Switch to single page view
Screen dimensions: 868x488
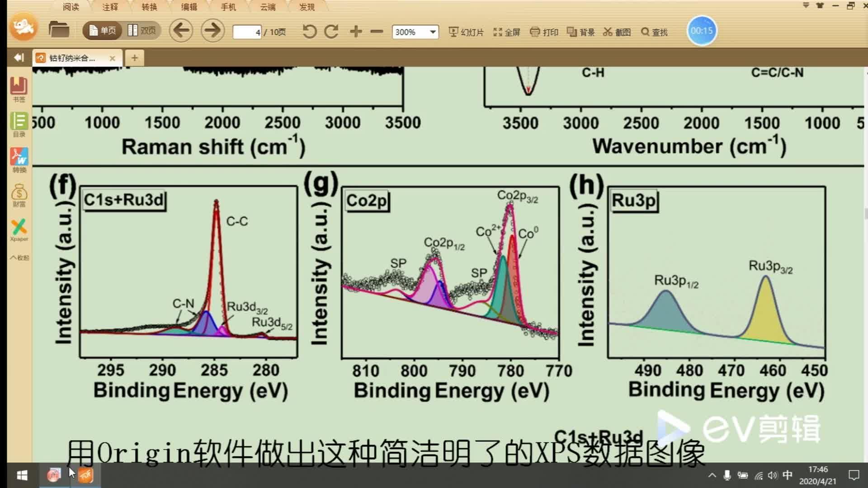(103, 31)
